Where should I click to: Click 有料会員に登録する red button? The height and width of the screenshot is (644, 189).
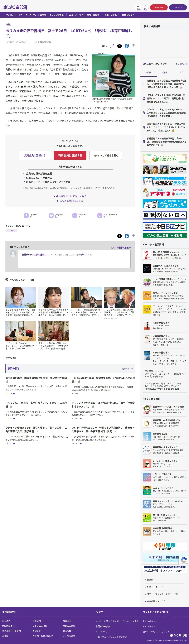tap(70, 155)
